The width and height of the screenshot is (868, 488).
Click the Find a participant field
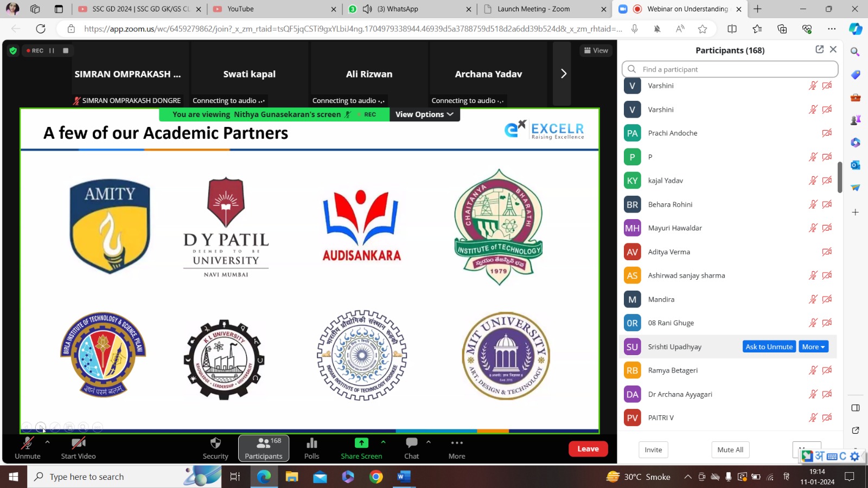tap(730, 69)
